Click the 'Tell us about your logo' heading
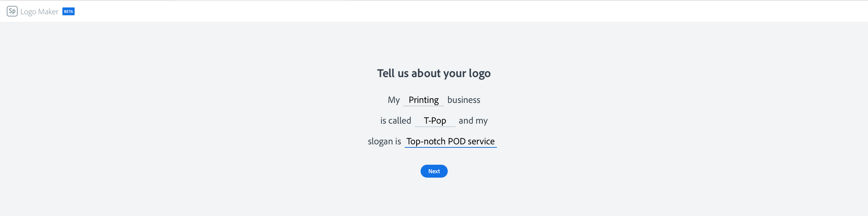The height and width of the screenshot is (216, 868). tap(434, 73)
